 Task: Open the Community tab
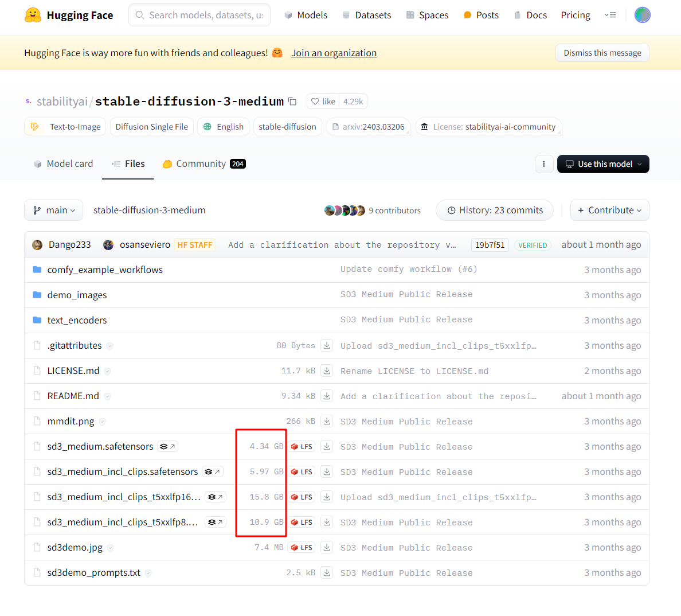(x=204, y=164)
